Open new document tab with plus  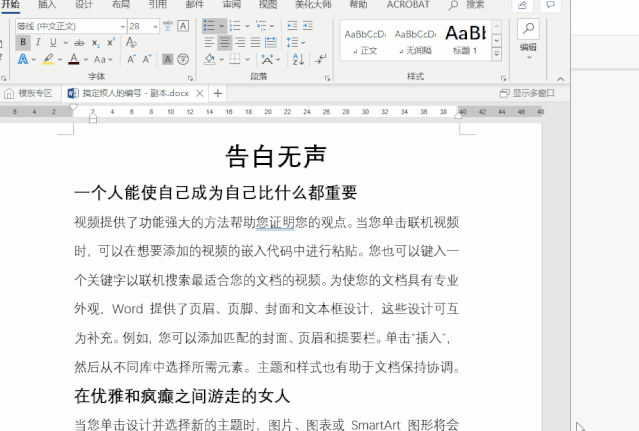pyautogui.click(x=218, y=93)
